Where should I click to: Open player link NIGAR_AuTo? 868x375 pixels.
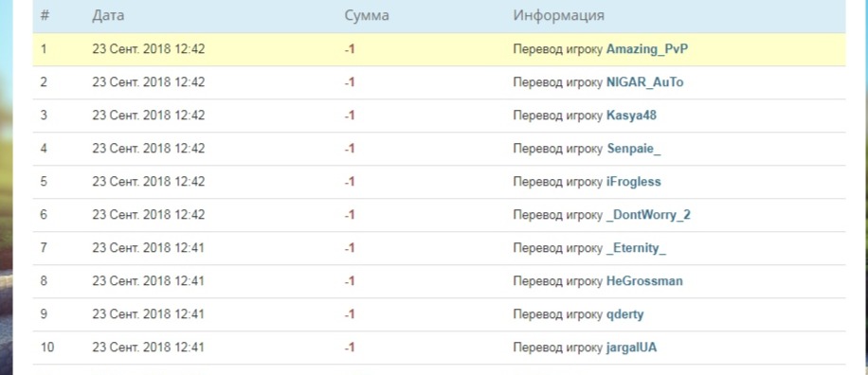point(645,82)
